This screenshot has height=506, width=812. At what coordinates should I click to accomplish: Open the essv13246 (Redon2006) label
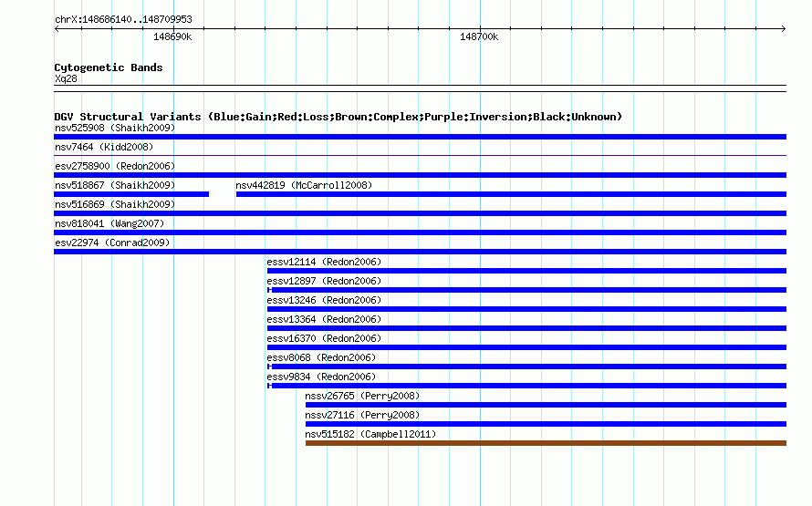[x=324, y=300]
